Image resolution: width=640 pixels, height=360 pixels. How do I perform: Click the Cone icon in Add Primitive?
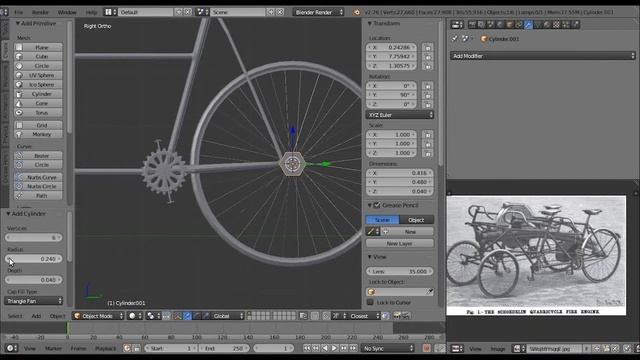(19, 103)
